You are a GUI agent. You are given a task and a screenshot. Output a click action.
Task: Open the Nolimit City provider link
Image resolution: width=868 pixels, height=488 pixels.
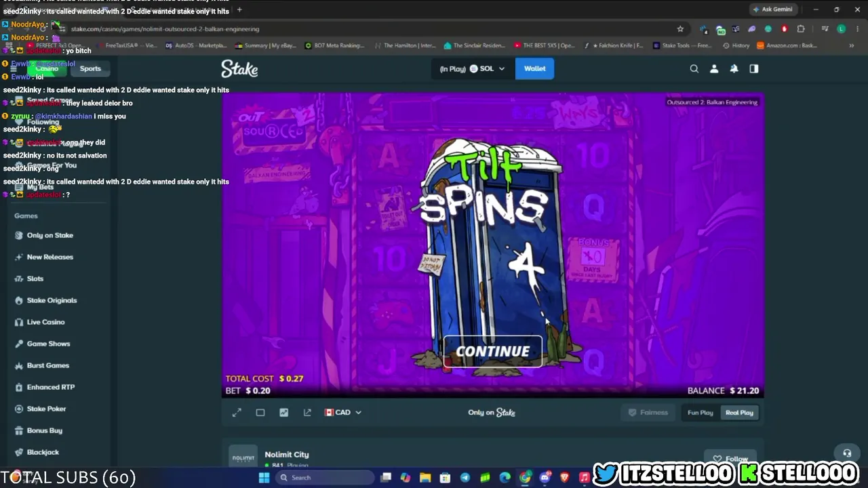point(287,454)
